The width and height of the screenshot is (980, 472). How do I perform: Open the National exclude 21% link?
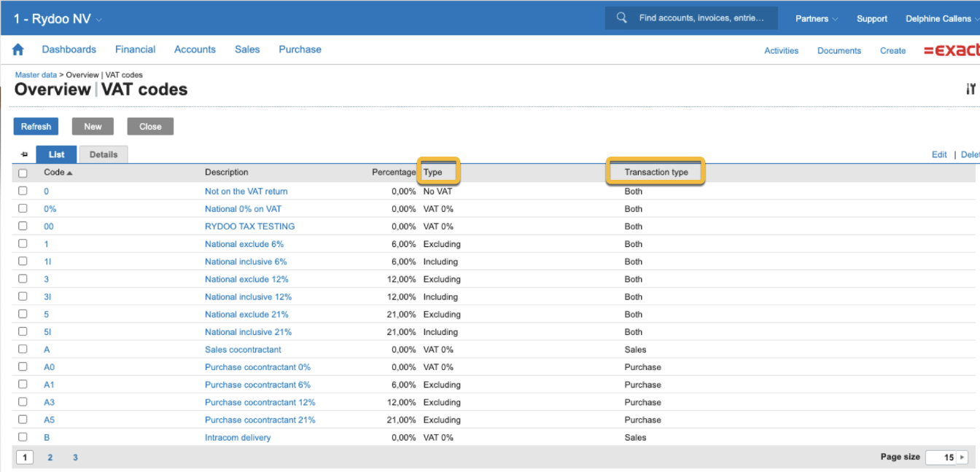[x=246, y=315]
